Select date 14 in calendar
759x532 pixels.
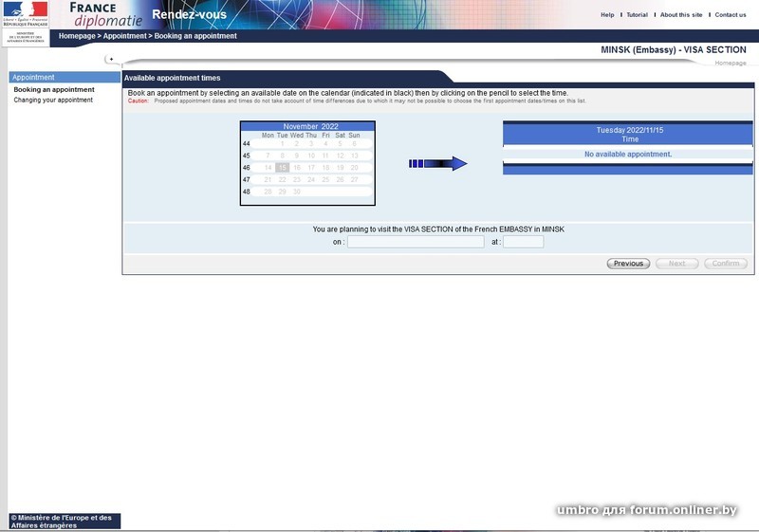pyautogui.click(x=268, y=168)
